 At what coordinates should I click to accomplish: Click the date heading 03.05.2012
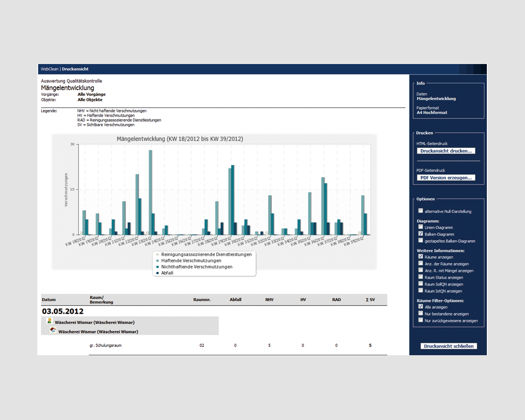63,311
